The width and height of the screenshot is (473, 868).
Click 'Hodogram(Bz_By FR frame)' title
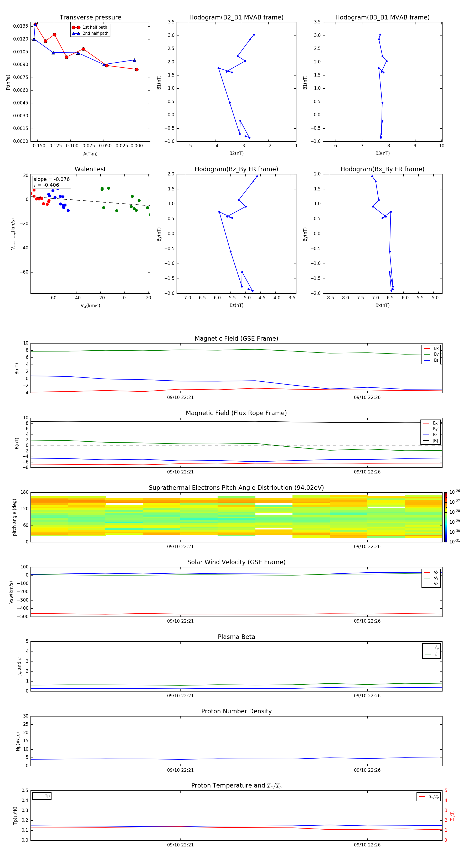pyautogui.click(x=236, y=169)
